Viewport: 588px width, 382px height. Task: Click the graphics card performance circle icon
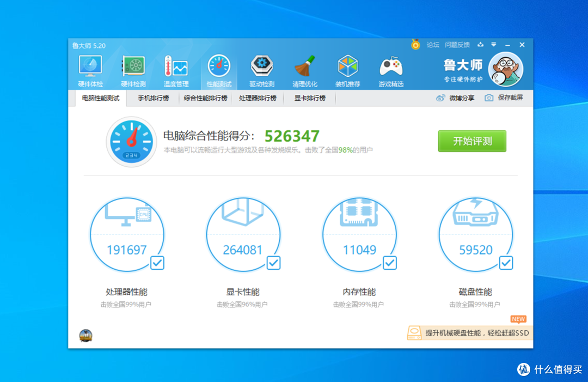[x=243, y=234]
